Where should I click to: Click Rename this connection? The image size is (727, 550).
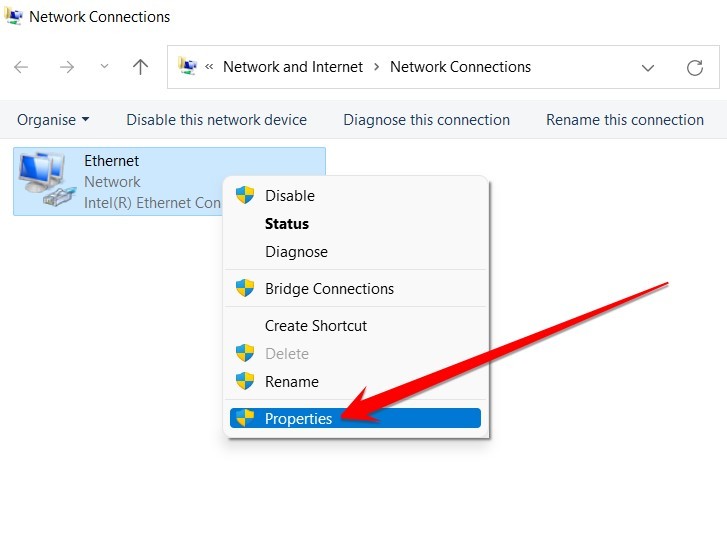coord(625,120)
